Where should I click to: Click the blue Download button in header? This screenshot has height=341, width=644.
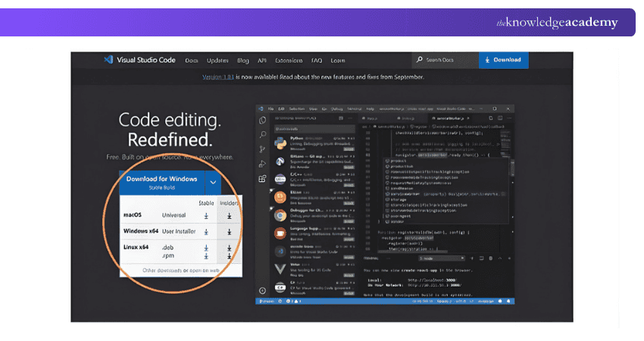coord(504,60)
